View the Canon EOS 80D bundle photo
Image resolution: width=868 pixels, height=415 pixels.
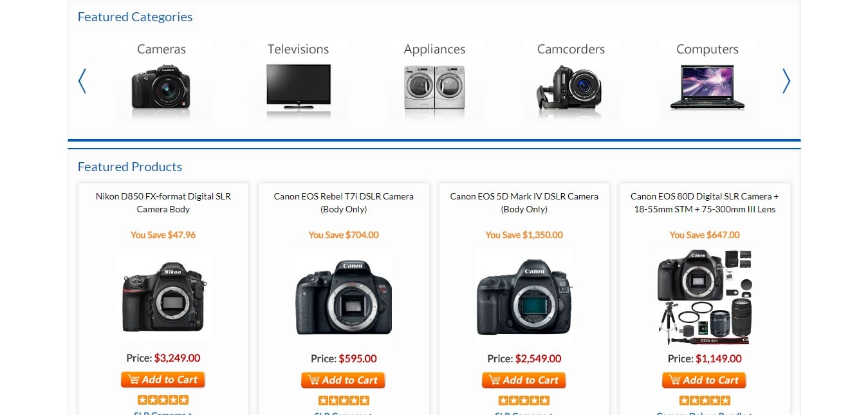coord(705,297)
